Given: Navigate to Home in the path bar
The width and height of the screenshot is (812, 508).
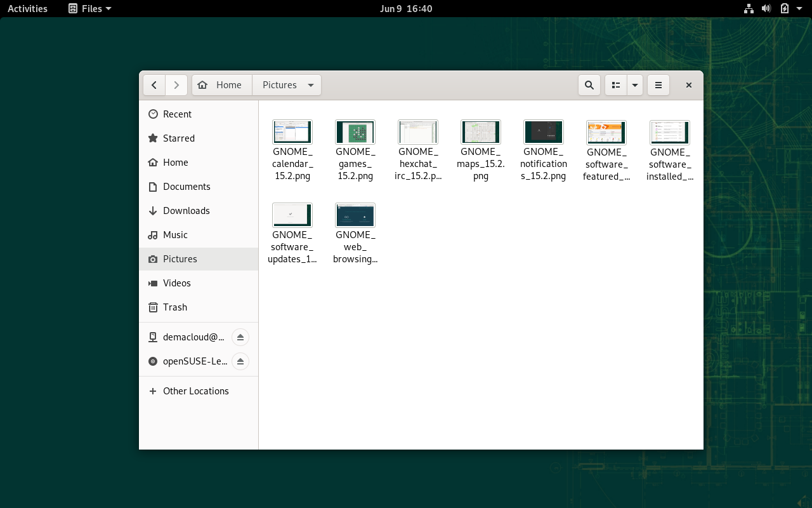Looking at the screenshot, I should (222, 85).
